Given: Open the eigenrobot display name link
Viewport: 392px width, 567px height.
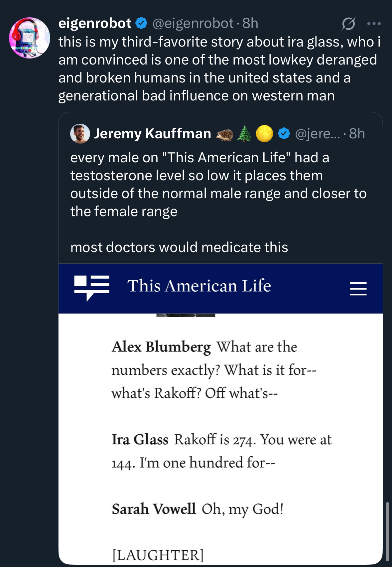Looking at the screenshot, I should (x=95, y=23).
